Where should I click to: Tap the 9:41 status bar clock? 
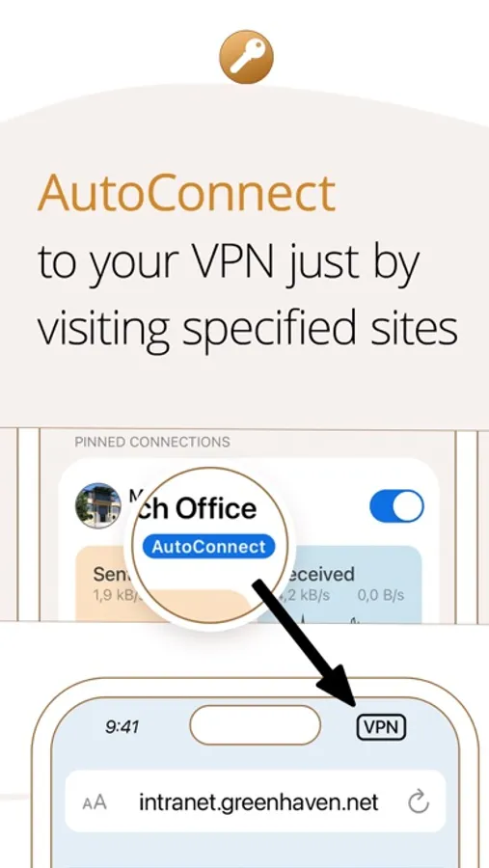pyautogui.click(x=122, y=727)
